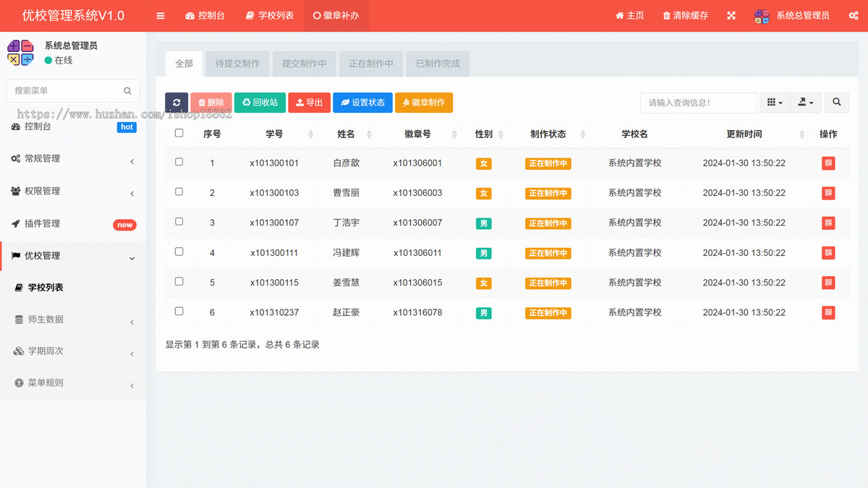Check the checkbox for 赵正豪 record

pos(179,312)
